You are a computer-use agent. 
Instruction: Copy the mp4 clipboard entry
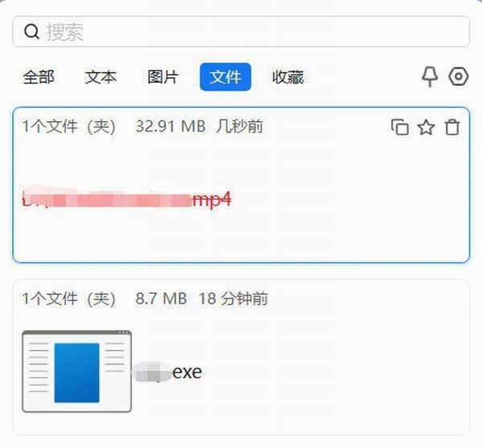click(x=399, y=127)
